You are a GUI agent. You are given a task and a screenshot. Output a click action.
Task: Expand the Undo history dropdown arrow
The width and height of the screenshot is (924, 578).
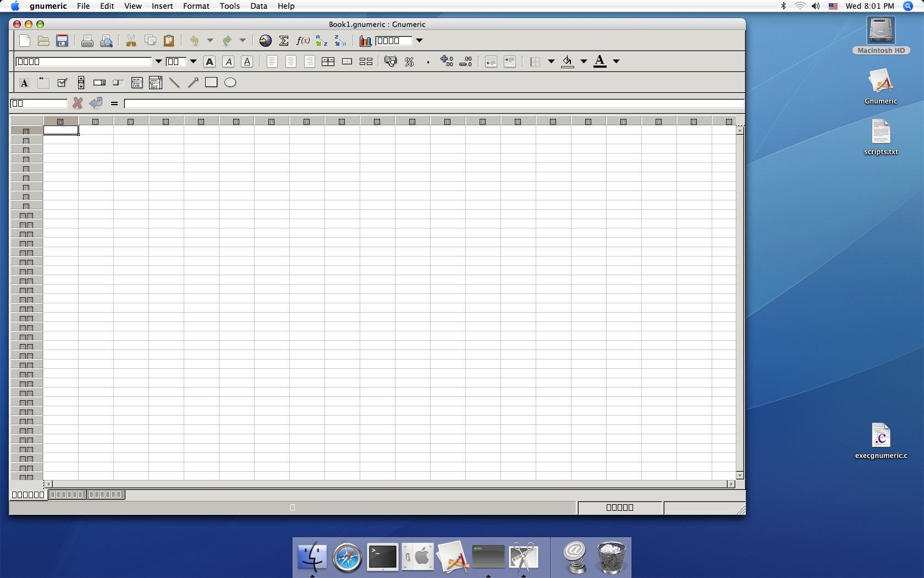[x=210, y=41]
